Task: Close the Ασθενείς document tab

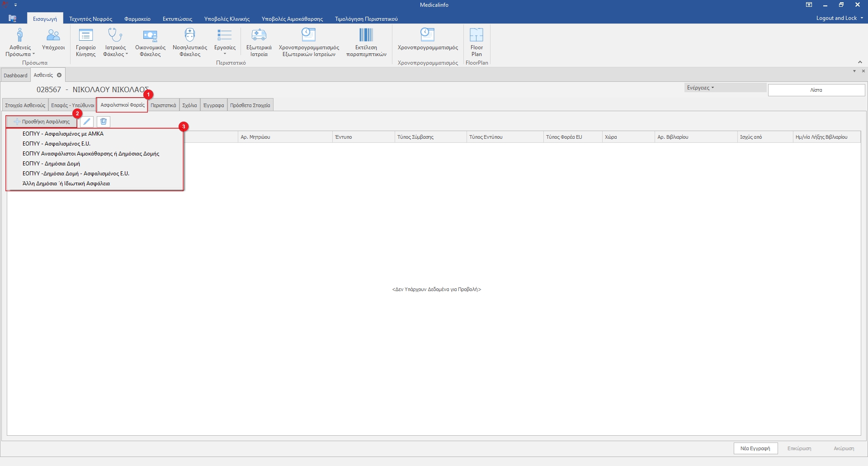Action: coord(59,75)
